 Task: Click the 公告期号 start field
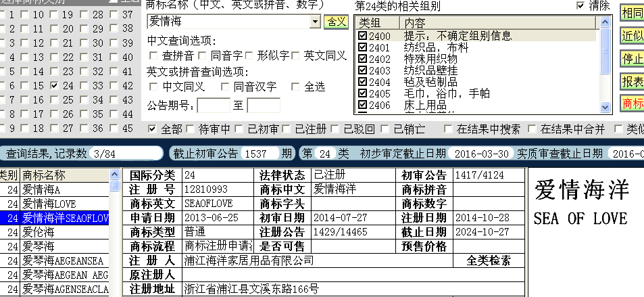214,106
